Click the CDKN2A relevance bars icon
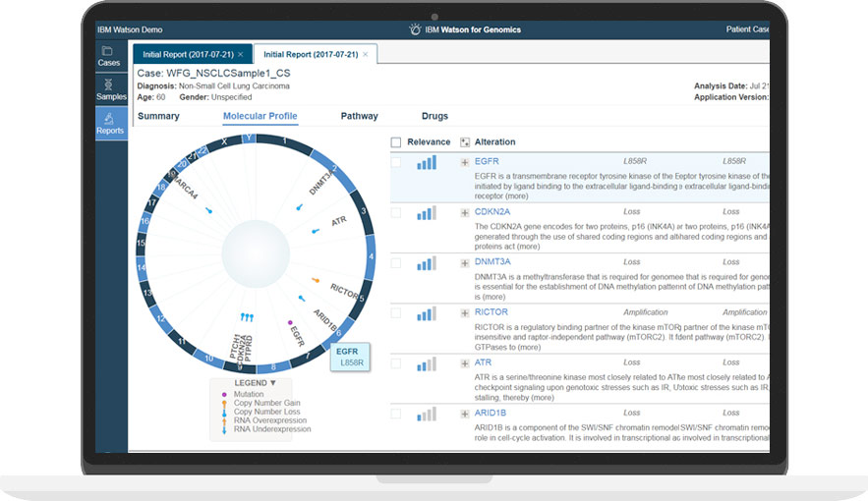The image size is (868, 501). click(427, 213)
